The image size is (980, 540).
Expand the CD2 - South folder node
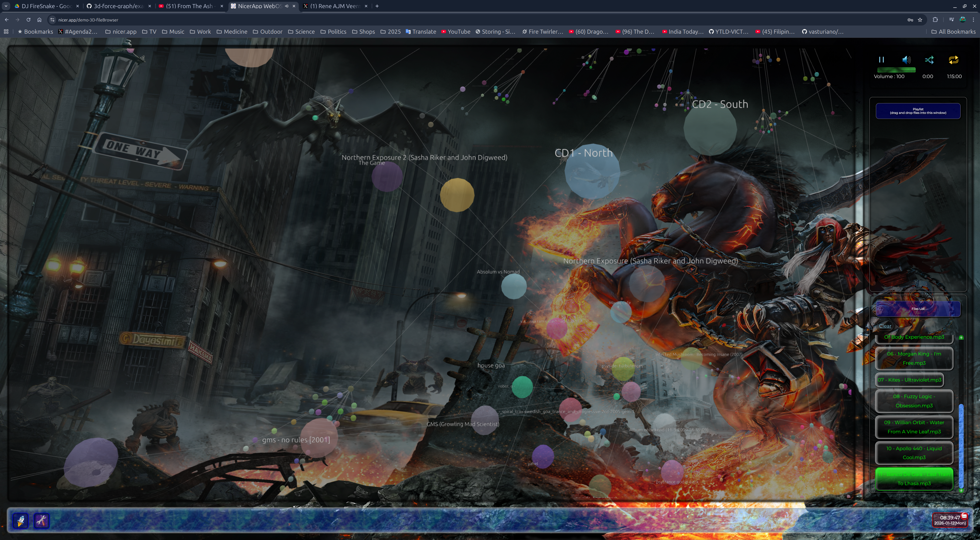click(710, 128)
